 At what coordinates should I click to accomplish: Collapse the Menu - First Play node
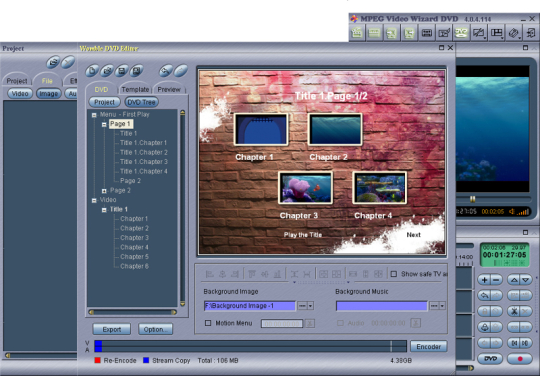[x=94, y=115]
